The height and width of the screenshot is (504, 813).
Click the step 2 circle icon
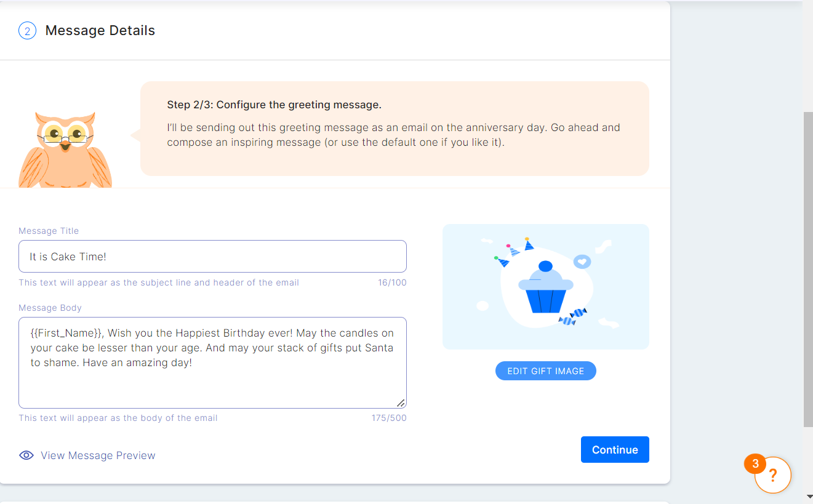coord(27,31)
